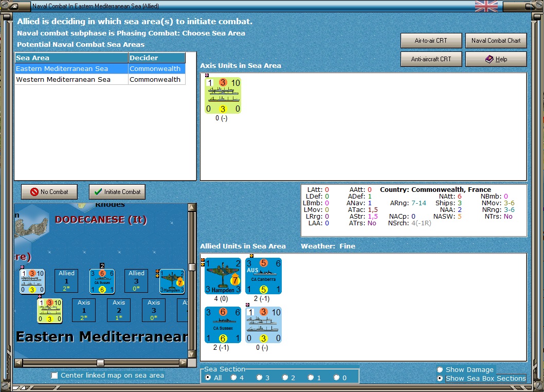
Task: Click the CA Sussex counter on the map
Action: [102, 281]
